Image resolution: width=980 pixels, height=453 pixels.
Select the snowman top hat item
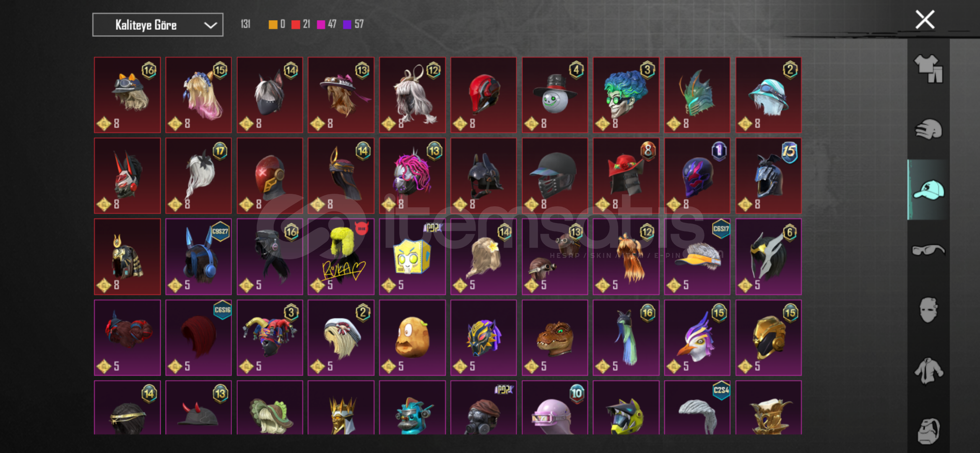coord(555,95)
